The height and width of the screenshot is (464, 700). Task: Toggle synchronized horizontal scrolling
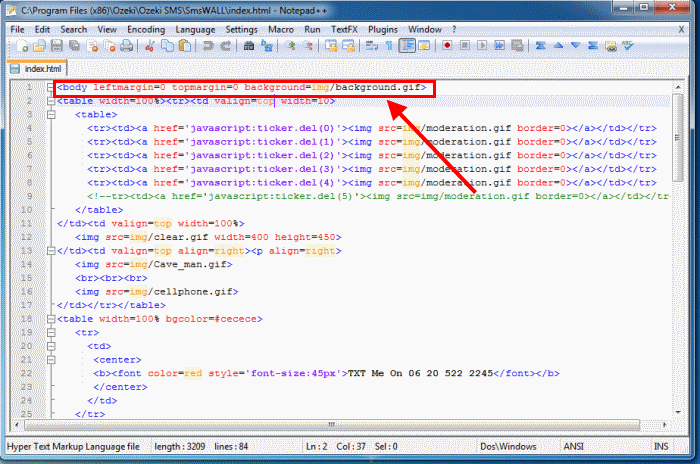[x=348, y=46]
